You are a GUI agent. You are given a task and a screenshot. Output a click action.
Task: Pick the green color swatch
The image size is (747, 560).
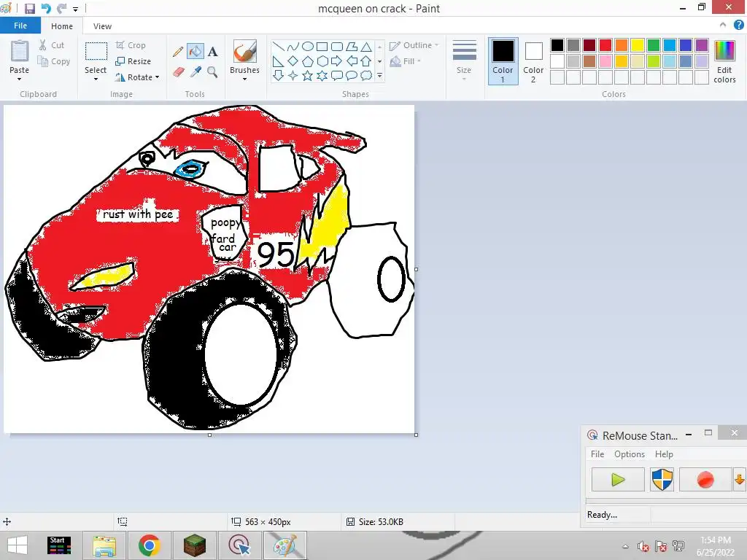tap(654, 45)
